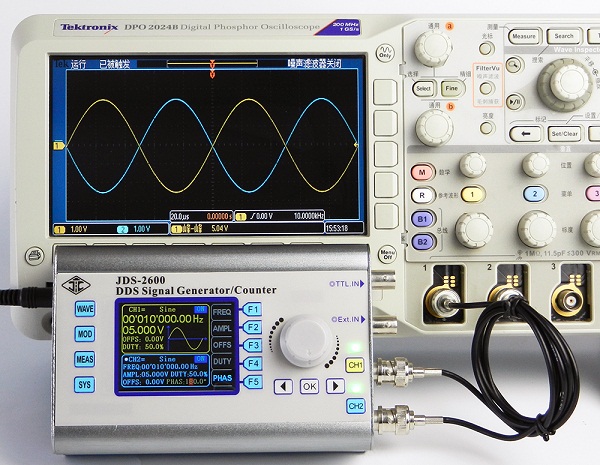Click the zoom magnifier button
This screenshot has width=600, height=465.
pyautogui.click(x=514, y=65)
